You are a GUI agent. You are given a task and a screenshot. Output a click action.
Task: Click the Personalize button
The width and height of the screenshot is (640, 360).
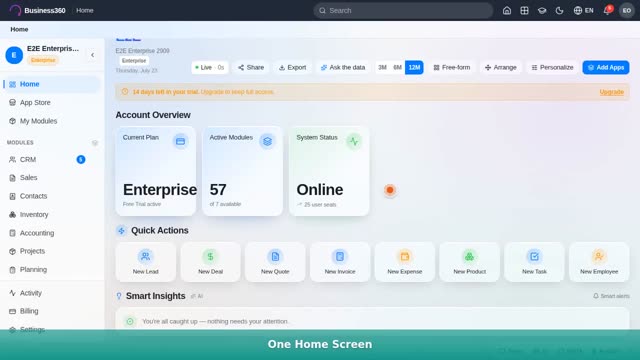tap(552, 67)
